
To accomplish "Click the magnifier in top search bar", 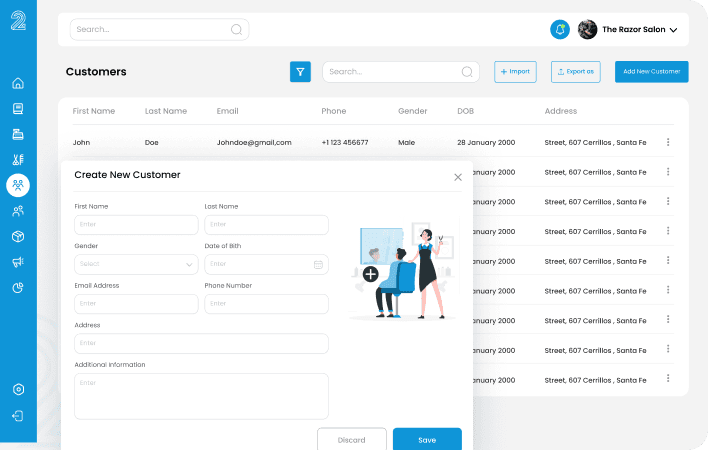I will [236, 30].
